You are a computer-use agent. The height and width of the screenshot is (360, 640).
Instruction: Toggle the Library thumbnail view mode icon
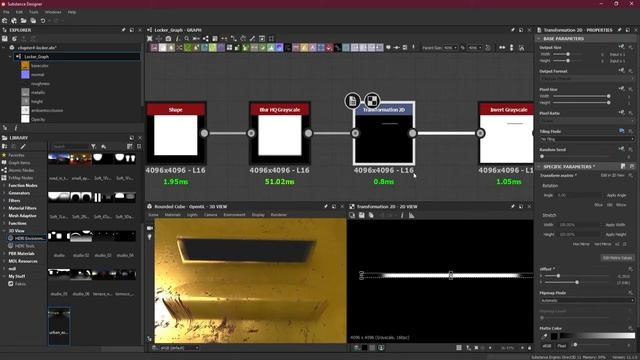129,147
